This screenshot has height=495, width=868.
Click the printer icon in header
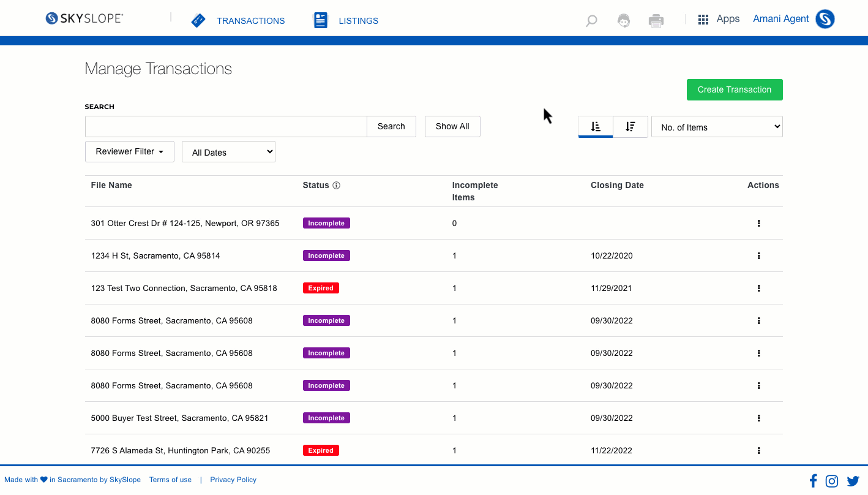656,21
